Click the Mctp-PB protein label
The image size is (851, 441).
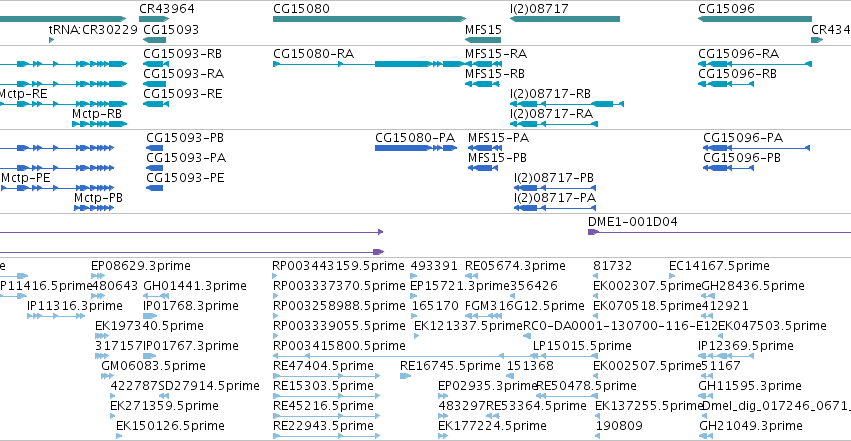pos(98,198)
